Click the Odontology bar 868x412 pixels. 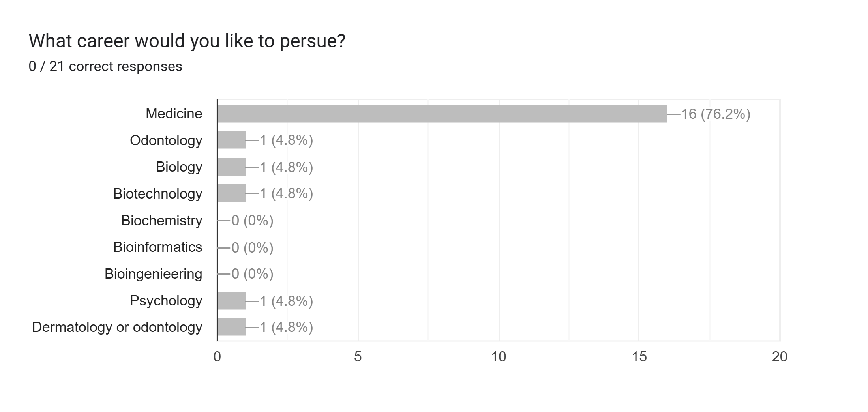[231, 140]
